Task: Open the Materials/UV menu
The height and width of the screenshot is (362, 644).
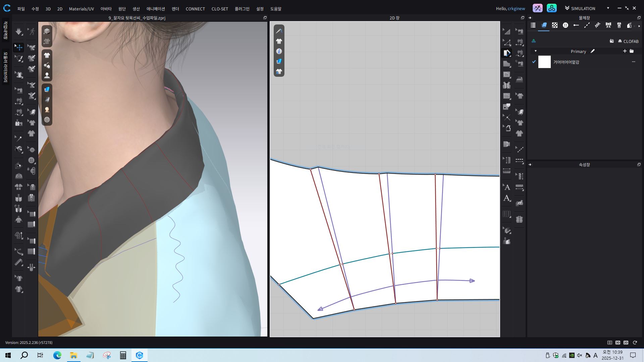Action: pos(81,9)
